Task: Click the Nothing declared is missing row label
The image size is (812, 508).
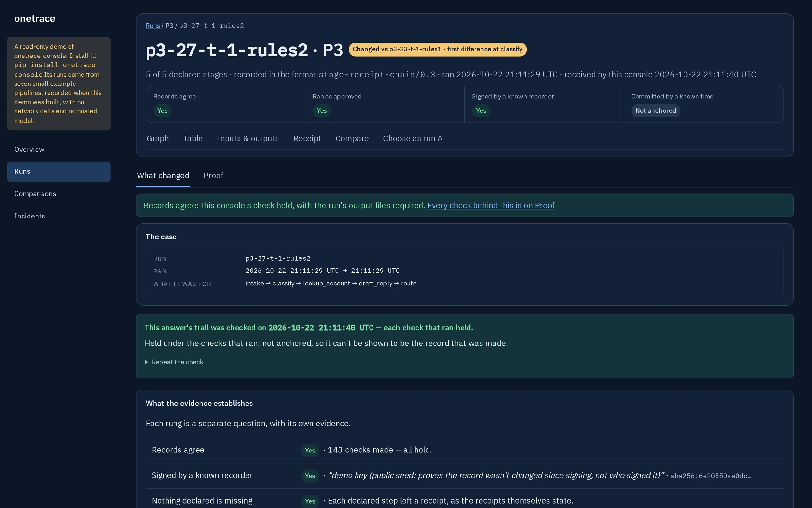Action: pos(202,501)
